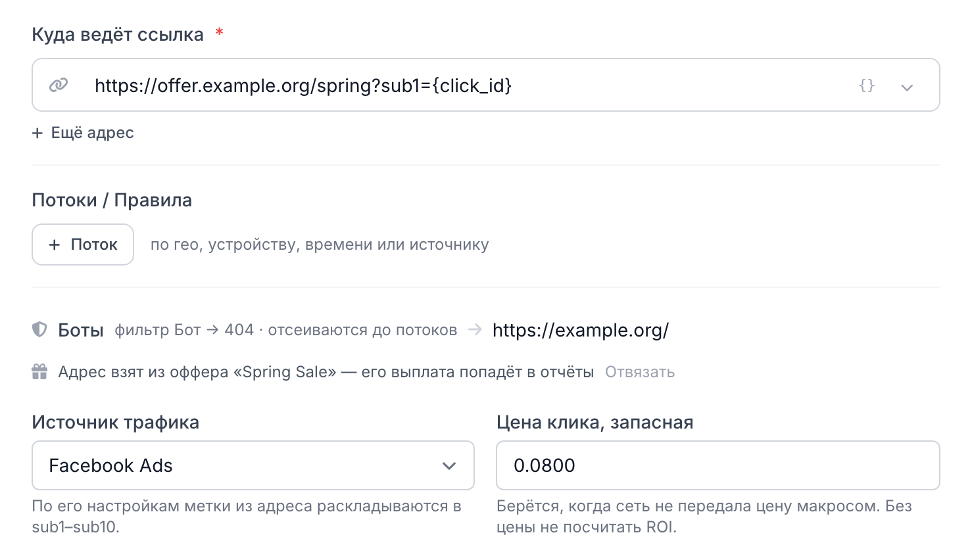Click the "Цена клика, запасная" field with 0.0800

(718, 465)
